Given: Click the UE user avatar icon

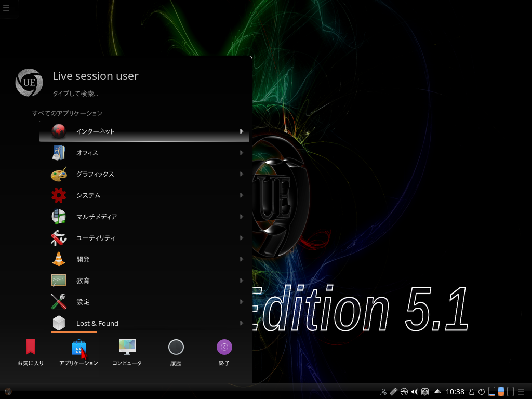Looking at the screenshot, I should coord(29,83).
